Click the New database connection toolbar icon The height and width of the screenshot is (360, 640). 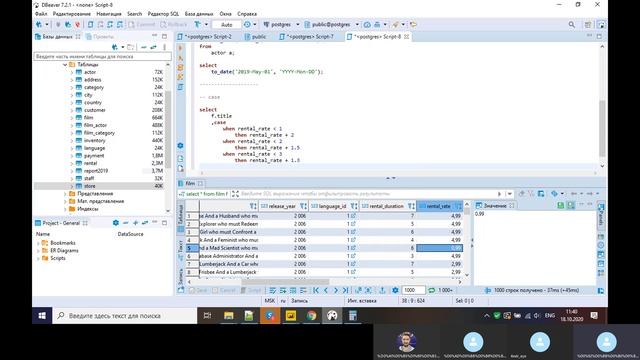tap(39, 24)
